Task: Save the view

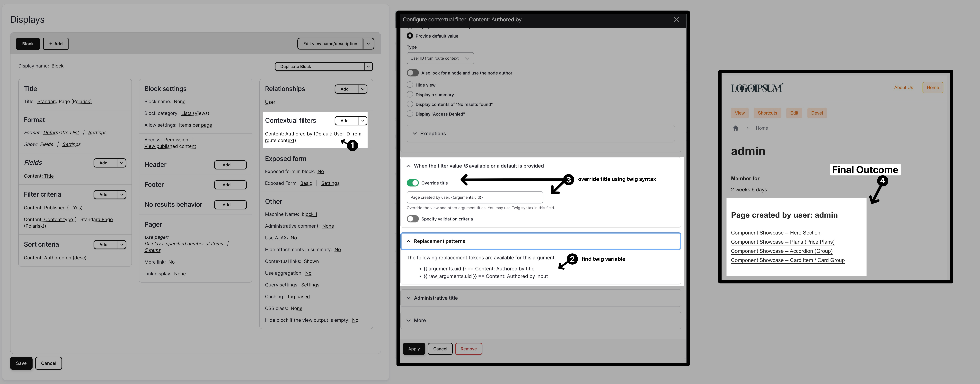Action: pyautogui.click(x=21, y=363)
